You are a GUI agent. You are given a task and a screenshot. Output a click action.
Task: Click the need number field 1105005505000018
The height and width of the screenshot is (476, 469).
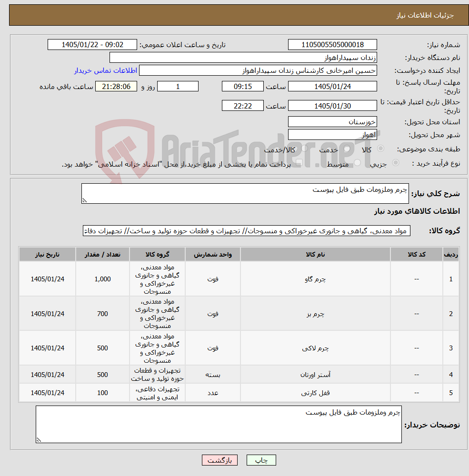332,45
